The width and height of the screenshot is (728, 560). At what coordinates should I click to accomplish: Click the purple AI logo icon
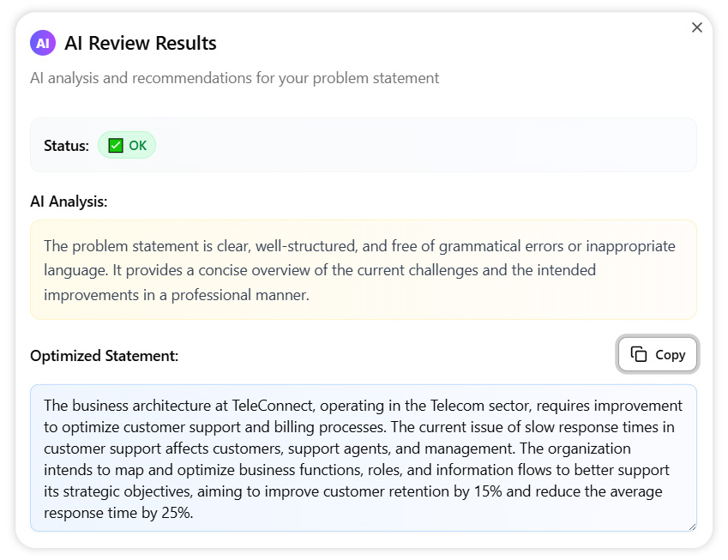tap(43, 43)
